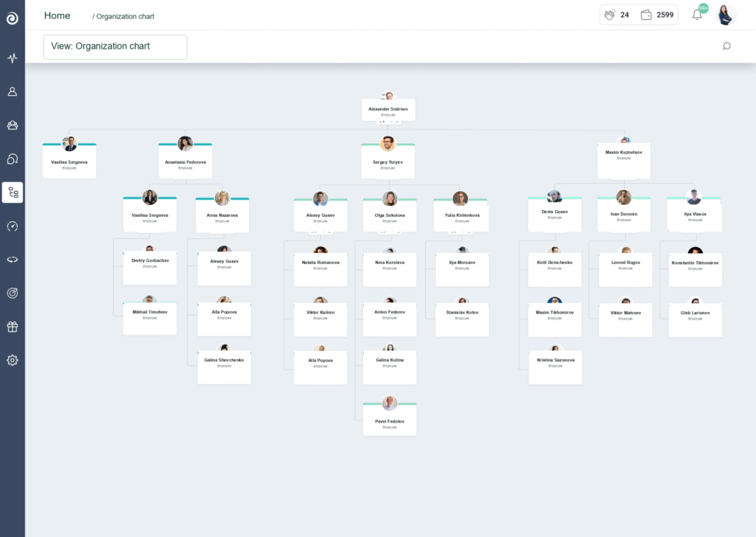The width and height of the screenshot is (756, 537).
Task: Click the wallet icon showing 2599
Action: [646, 15]
